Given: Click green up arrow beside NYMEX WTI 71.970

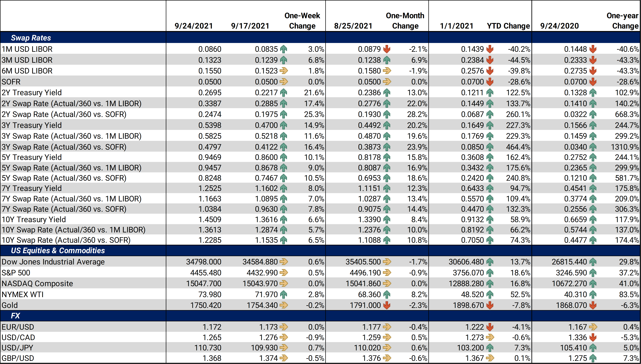Looking at the screenshot, I should point(284,294).
